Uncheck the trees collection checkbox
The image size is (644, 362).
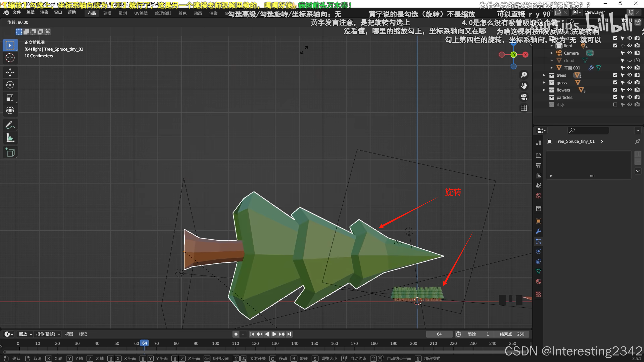point(615,75)
